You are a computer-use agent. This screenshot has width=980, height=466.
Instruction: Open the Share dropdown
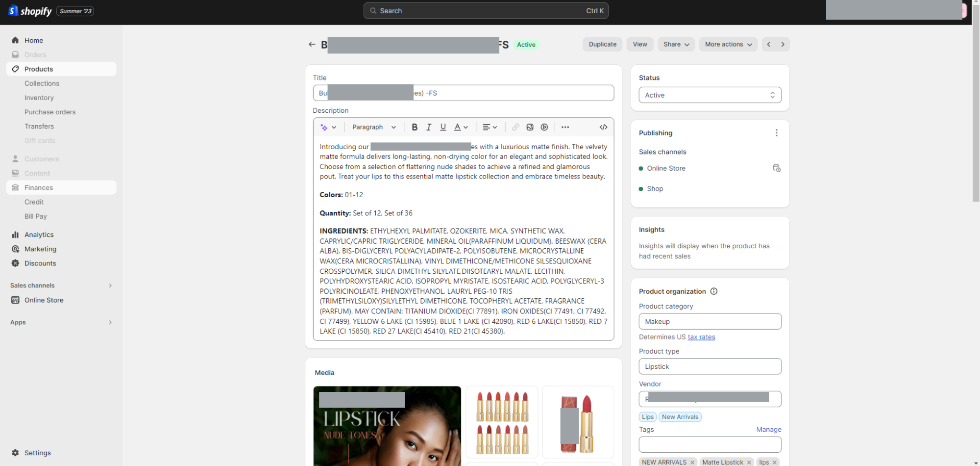coord(676,45)
